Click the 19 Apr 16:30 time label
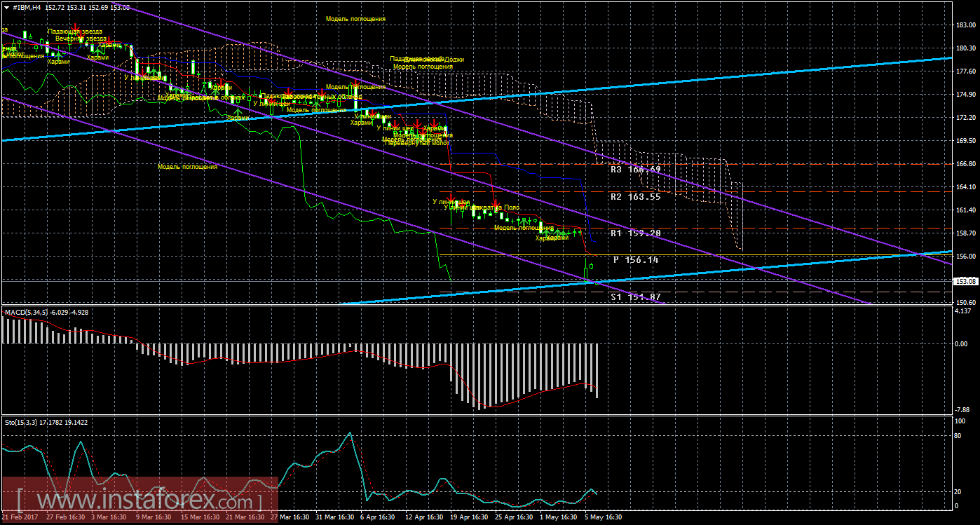 pyautogui.click(x=469, y=517)
